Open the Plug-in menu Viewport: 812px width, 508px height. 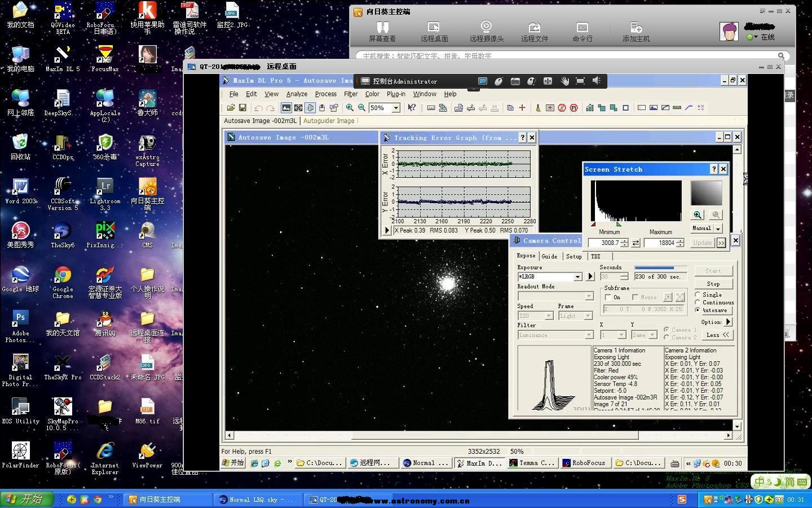coord(396,94)
